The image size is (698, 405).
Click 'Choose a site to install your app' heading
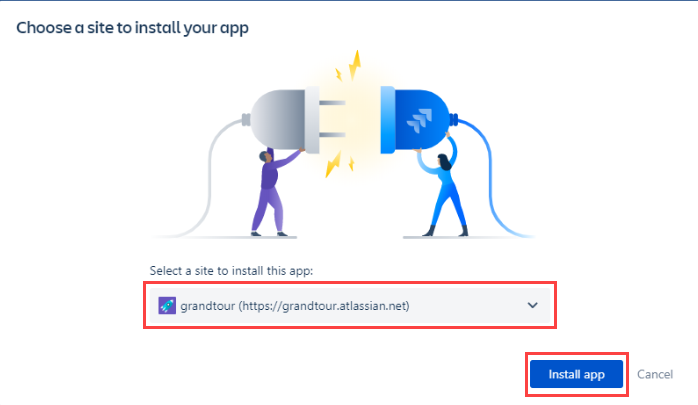click(133, 28)
